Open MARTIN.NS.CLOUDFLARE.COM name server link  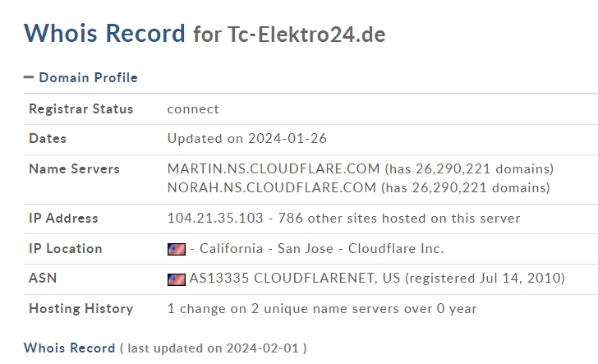pyautogui.click(x=274, y=168)
